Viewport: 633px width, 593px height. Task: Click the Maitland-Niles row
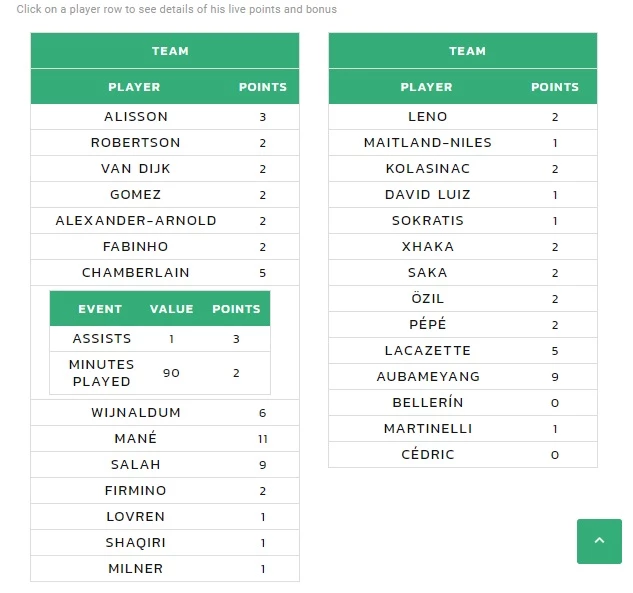(463, 142)
